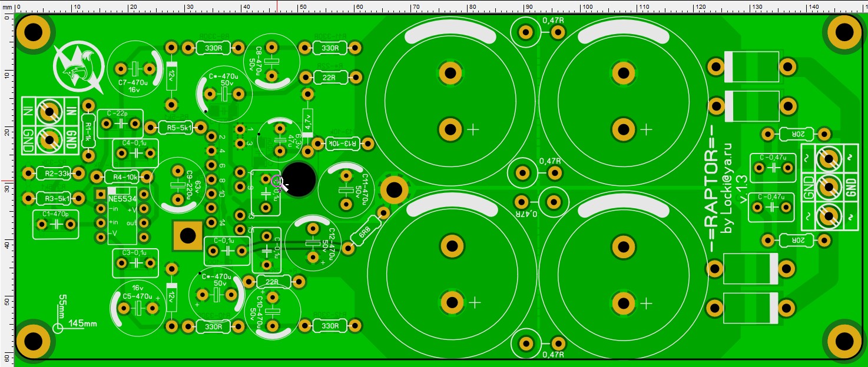Select the square pad with drill hole

click(x=187, y=236)
